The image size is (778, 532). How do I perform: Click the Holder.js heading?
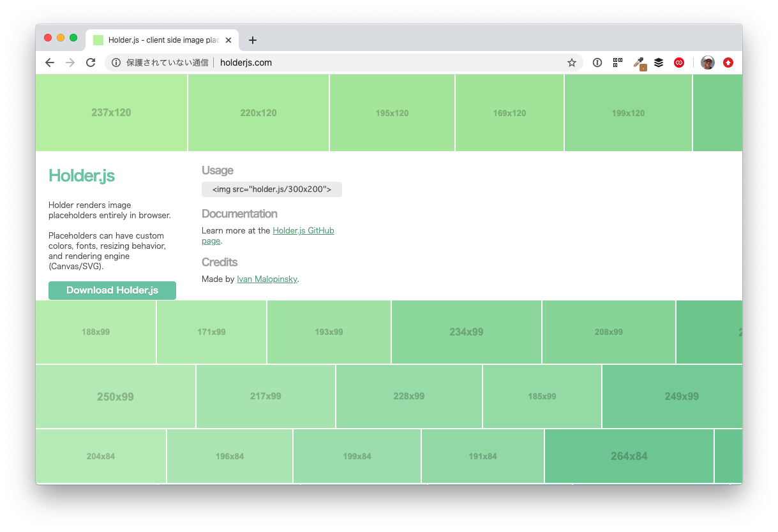pyautogui.click(x=82, y=176)
